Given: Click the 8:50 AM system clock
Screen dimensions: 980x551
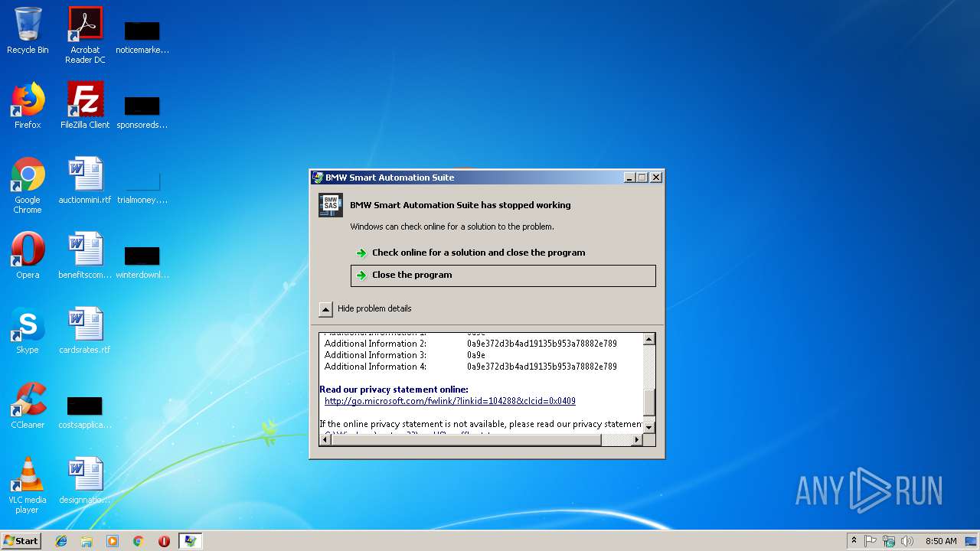Looking at the screenshot, I should pyautogui.click(x=941, y=541).
